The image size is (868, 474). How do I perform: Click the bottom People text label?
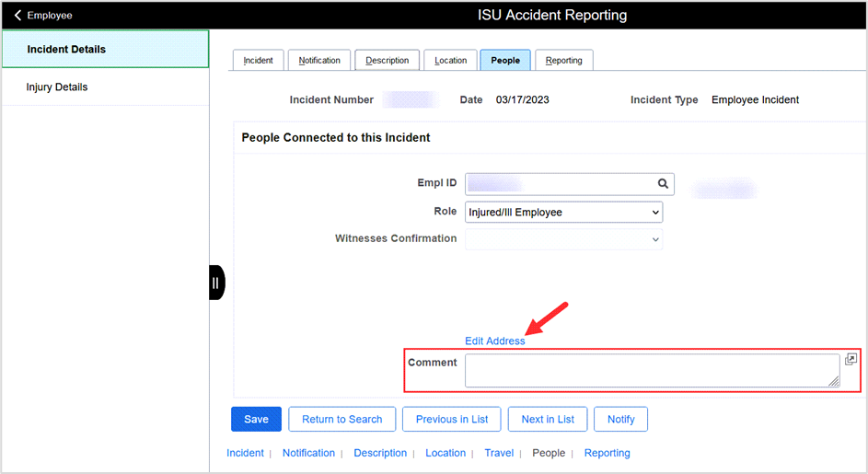click(x=549, y=453)
